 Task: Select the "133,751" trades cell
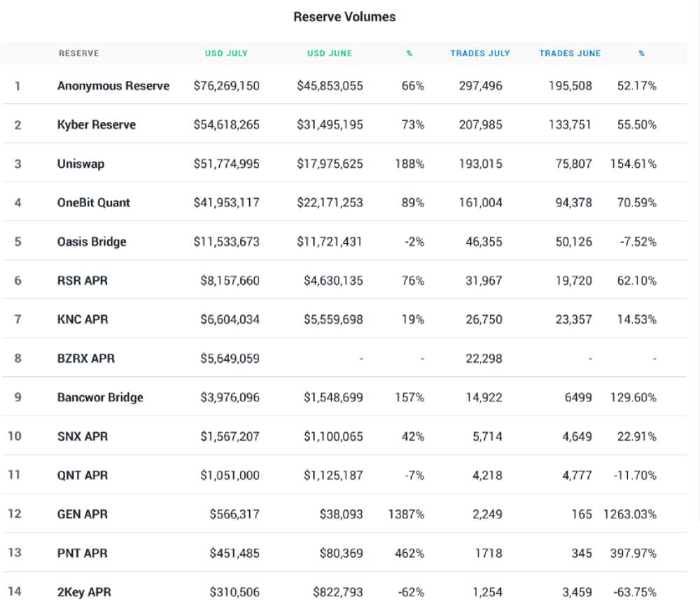[570, 125]
